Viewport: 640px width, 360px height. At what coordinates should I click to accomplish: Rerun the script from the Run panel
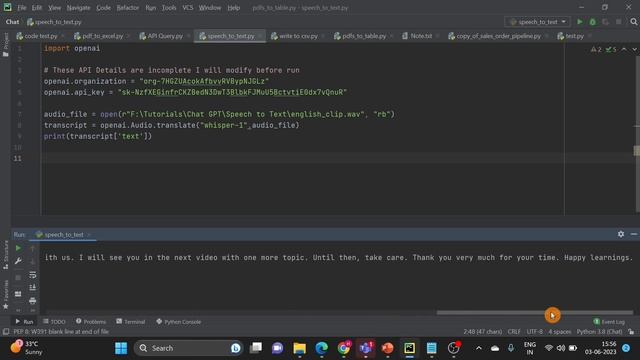point(18,248)
